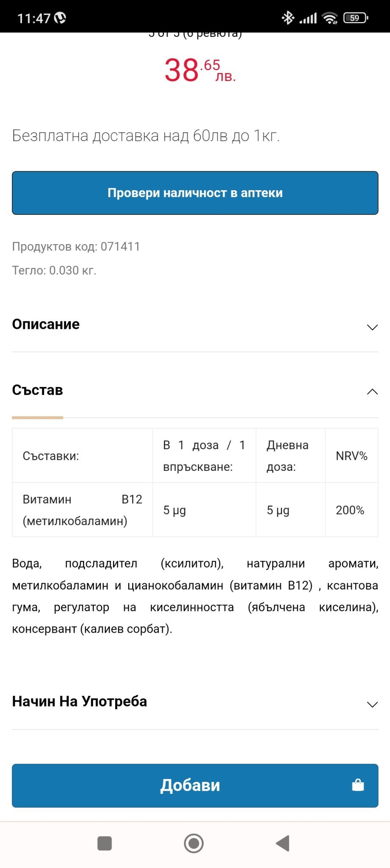Open the Описание section header
The width and height of the screenshot is (390, 868).
tap(46, 324)
